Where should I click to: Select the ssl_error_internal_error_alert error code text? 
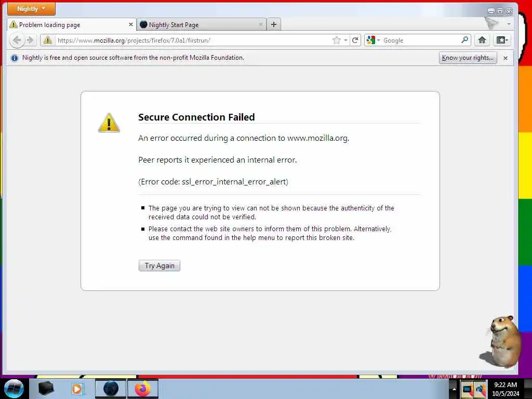[234, 182]
